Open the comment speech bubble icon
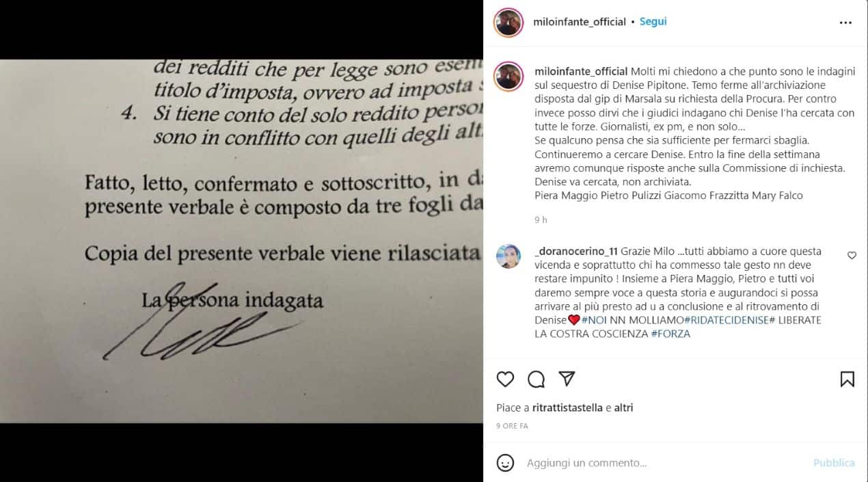 pyautogui.click(x=537, y=379)
